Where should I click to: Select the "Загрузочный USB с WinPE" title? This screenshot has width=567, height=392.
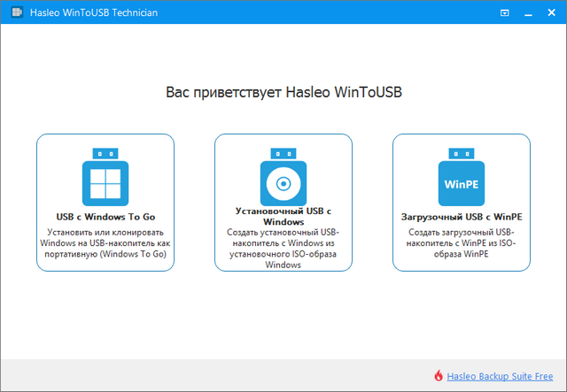pyautogui.click(x=462, y=217)
